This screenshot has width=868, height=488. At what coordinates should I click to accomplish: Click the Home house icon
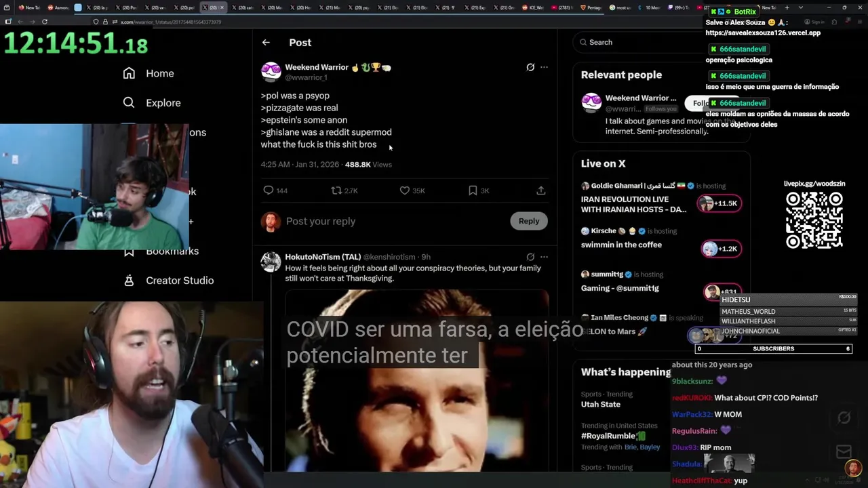(x=129, y=73)
